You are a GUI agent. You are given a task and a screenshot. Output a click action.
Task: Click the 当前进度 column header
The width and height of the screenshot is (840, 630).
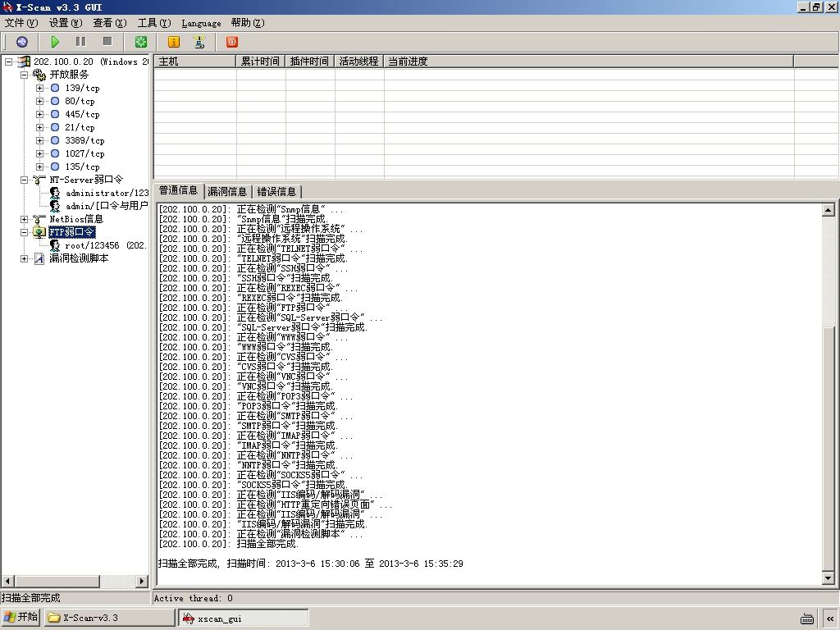pos(589,62)
